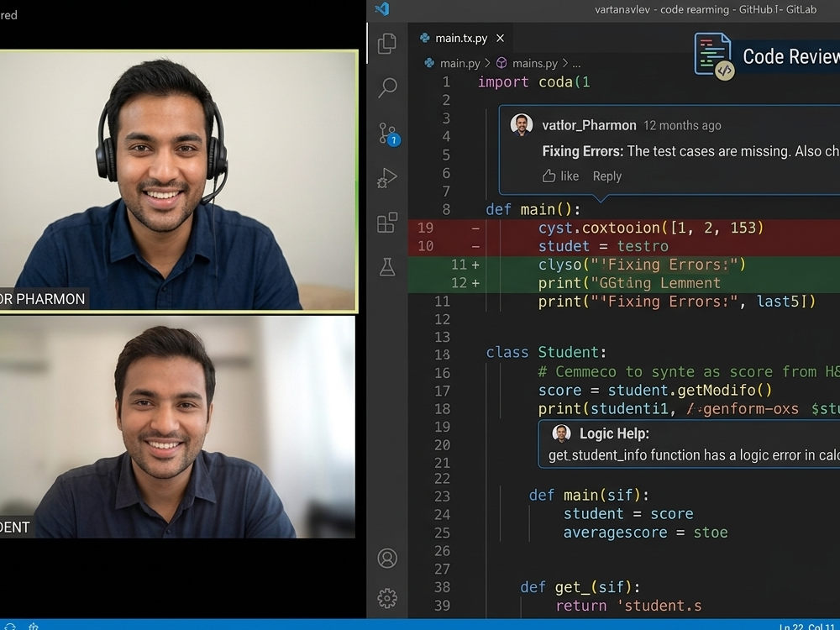Click the Code Review document icon

(713, 55)
